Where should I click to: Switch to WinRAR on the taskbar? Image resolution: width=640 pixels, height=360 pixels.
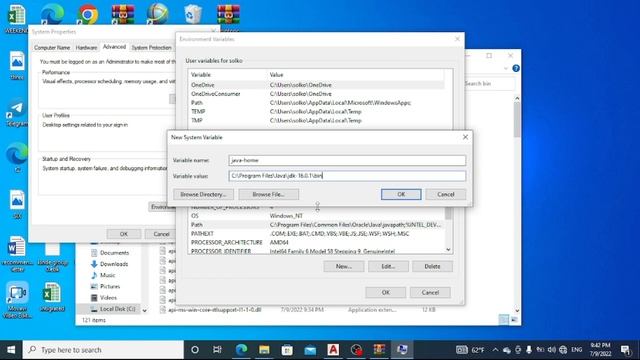379,350
